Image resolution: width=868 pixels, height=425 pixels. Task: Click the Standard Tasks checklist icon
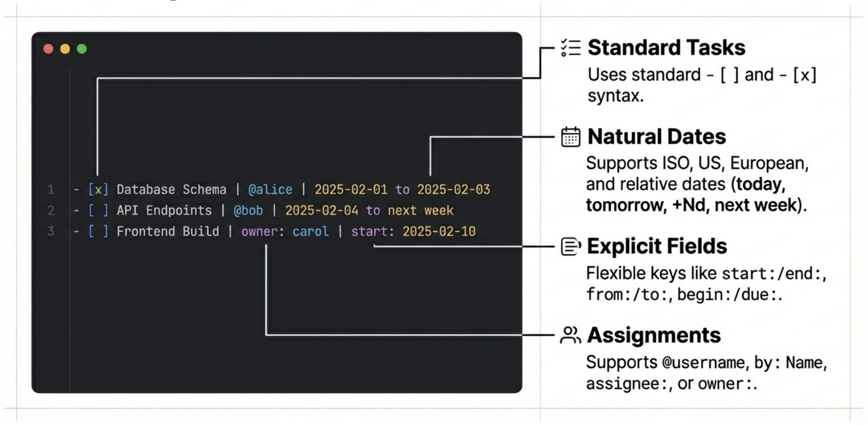click(570, 48)
